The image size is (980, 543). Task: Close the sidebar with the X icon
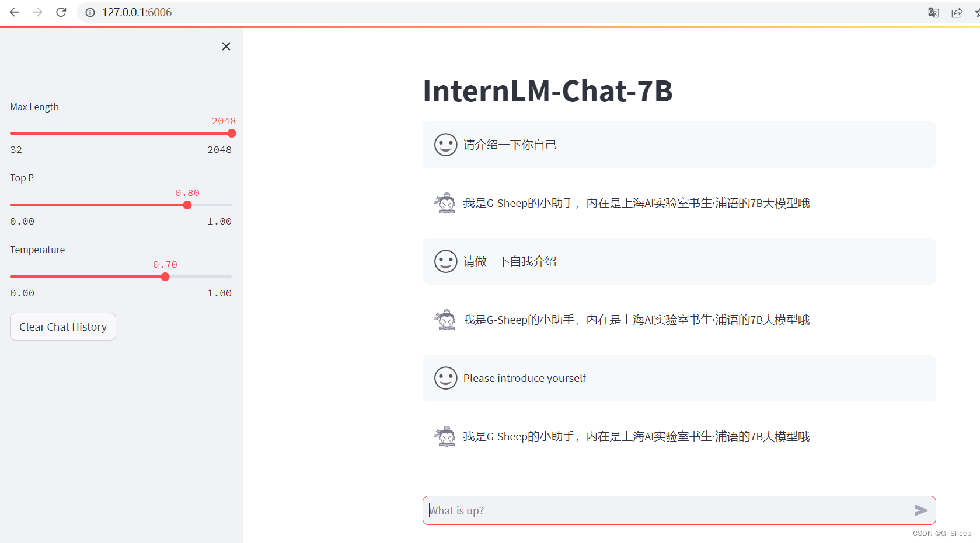[x=226, y=46]
